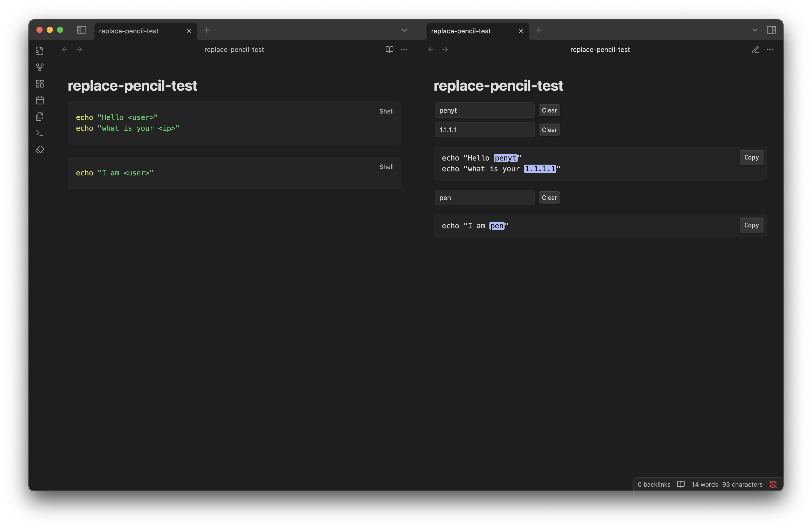
Task: Open the tab list chevron in left window
Action: coord(404,30)
